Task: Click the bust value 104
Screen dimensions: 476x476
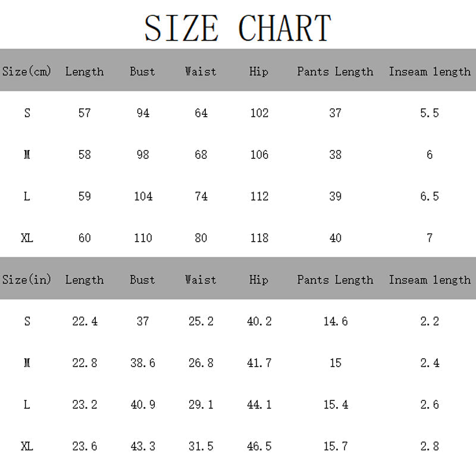Action: click(143, 196)
